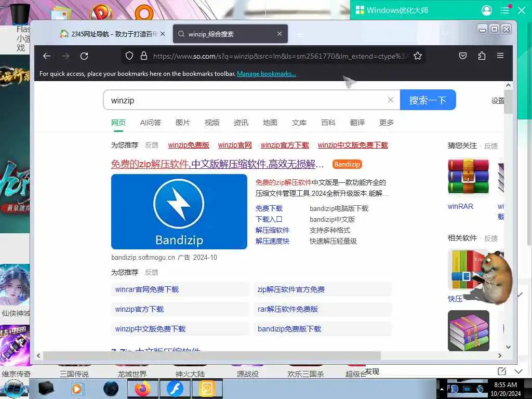Click the vertical scrollbar down arrow
The width and height of the screenshot is (532, 399).
click(x=508, y=347)
